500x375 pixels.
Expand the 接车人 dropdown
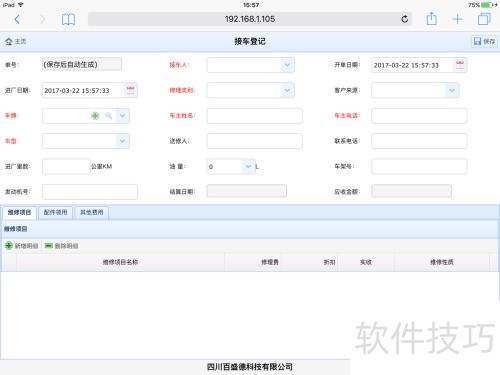[x=287, y=65]
